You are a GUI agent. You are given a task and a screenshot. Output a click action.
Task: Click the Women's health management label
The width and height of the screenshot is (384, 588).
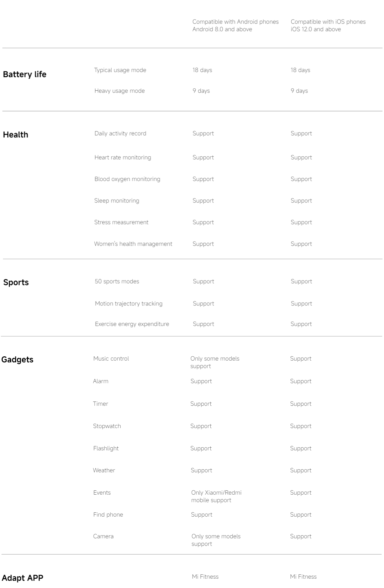(133, 244)
